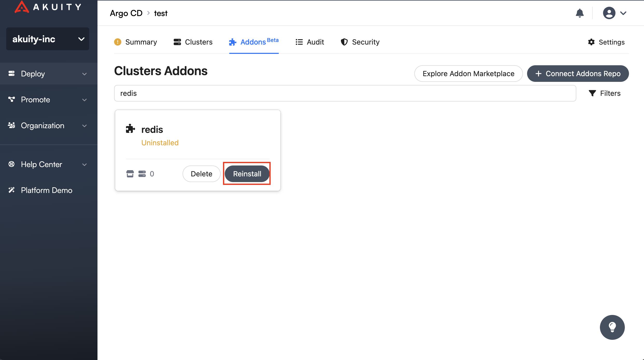Delete the redis addon
The width and height of the screenshot is (644, 360).
coord(201,174)
